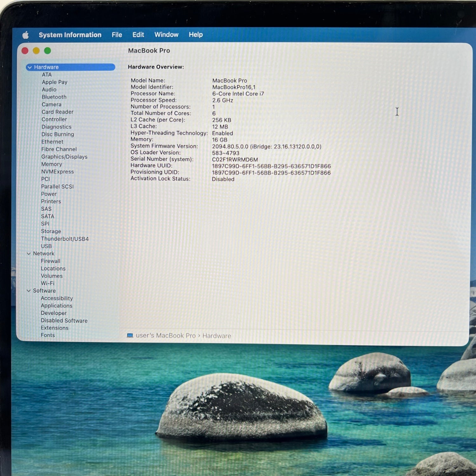The height and width of the screenshot is (476, 476).
Task: Select Bluetooth in the sidebar
Action: point(54,97)
